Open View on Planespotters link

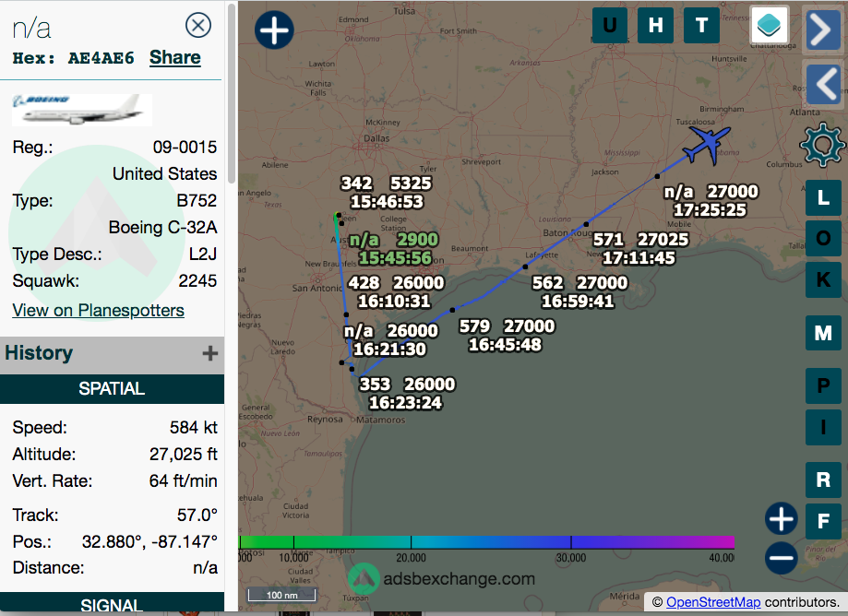[99, 310]
